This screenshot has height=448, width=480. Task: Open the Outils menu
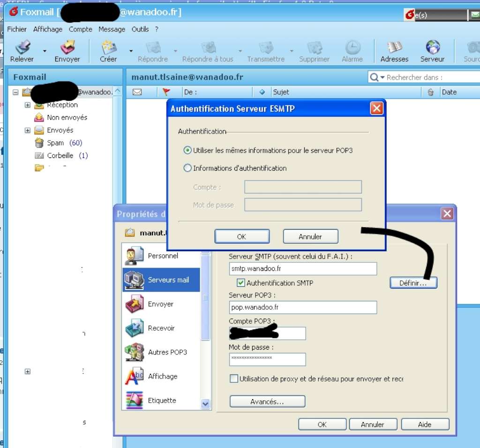[140, 30]
